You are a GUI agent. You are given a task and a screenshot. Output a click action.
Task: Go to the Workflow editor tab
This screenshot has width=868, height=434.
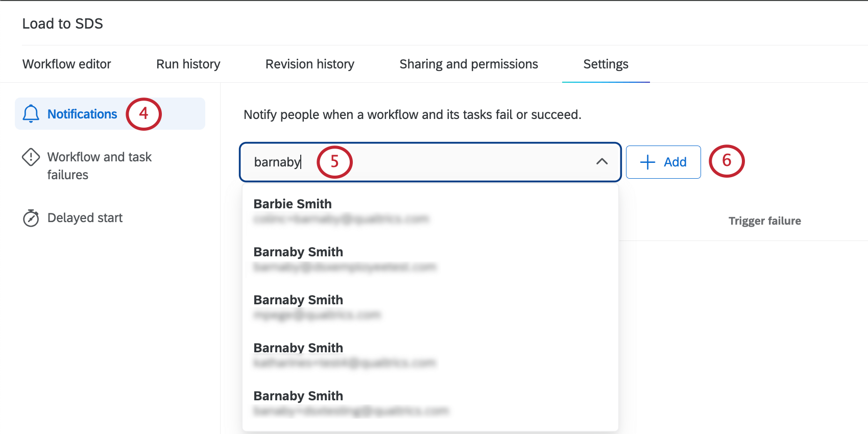(x=66, y=64)
